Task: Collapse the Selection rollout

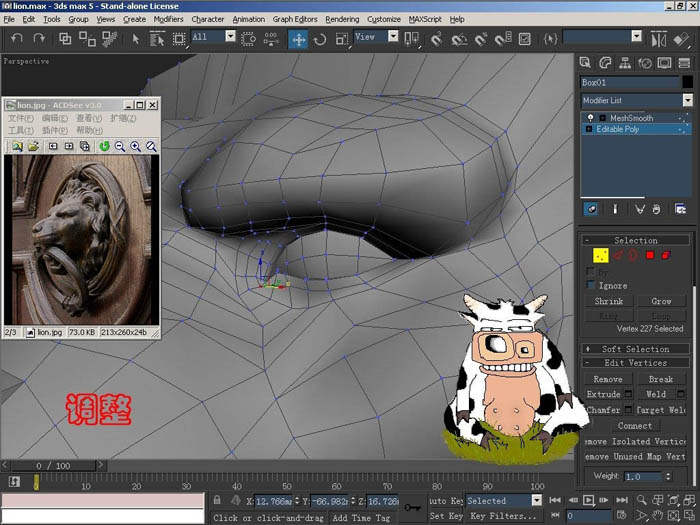Action: (x=634, y=240)
